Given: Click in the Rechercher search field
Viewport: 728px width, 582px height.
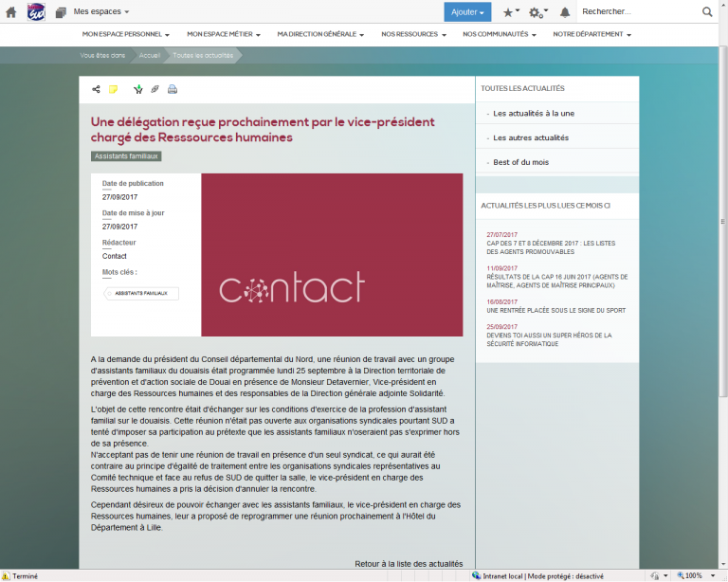Looking at the screenshot, I should (x=638, y=11).
